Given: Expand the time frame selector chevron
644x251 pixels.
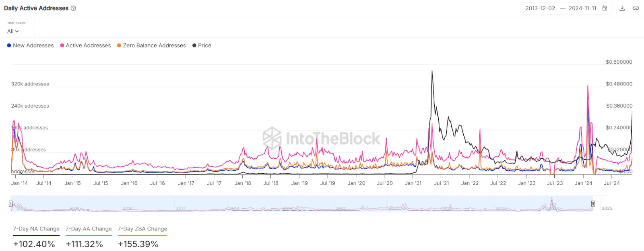Looking at the screenshot, I should [x=18, y=31].
